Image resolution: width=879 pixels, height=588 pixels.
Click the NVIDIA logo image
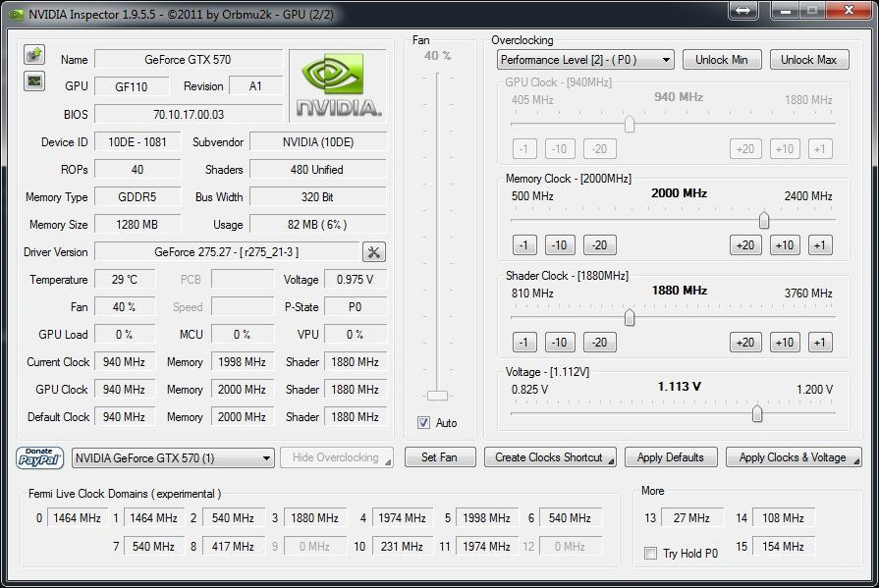pyautogui.click(x=338, y=85)
